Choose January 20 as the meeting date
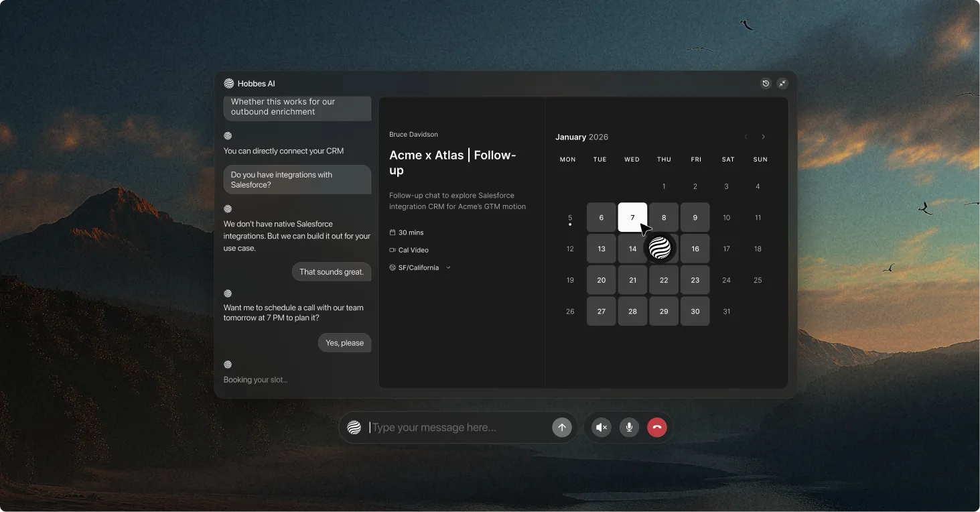This screenshot has width=980, height=512. [x=602, y=280]
